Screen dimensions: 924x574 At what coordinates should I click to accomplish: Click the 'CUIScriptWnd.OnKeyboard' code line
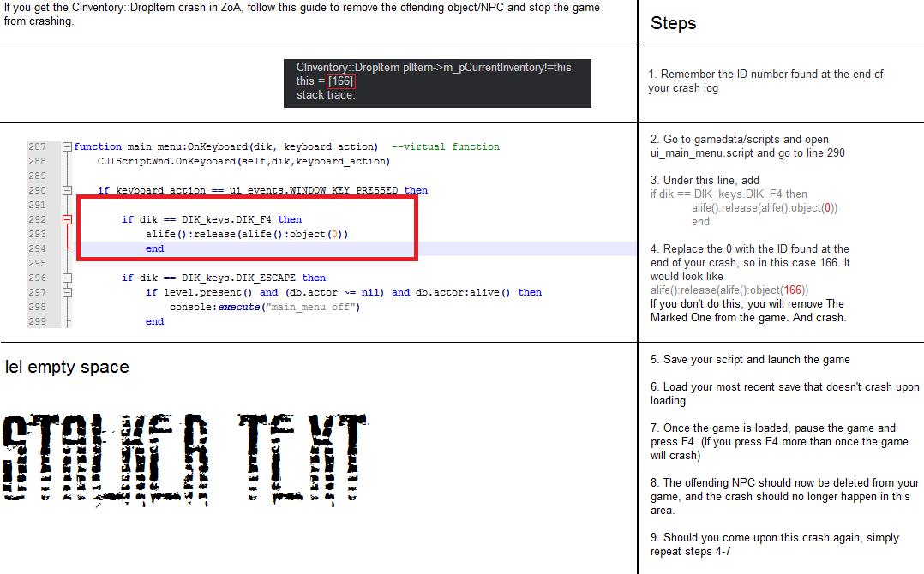tap(244, 161)
